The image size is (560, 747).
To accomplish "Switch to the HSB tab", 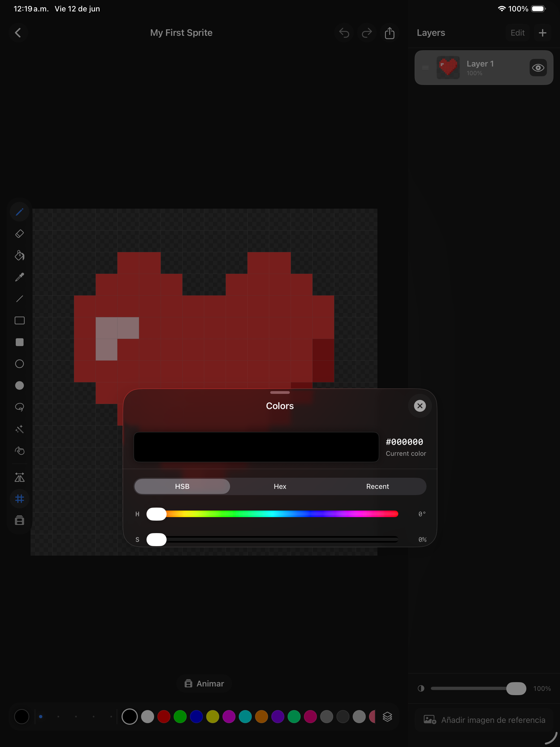I will 182,486.
